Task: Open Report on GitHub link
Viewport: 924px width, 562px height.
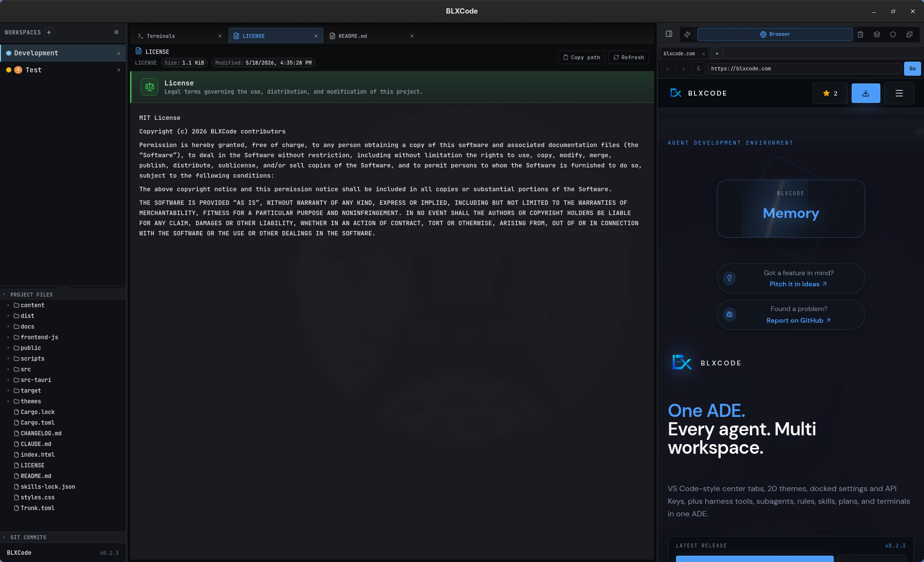Action: 799,321
